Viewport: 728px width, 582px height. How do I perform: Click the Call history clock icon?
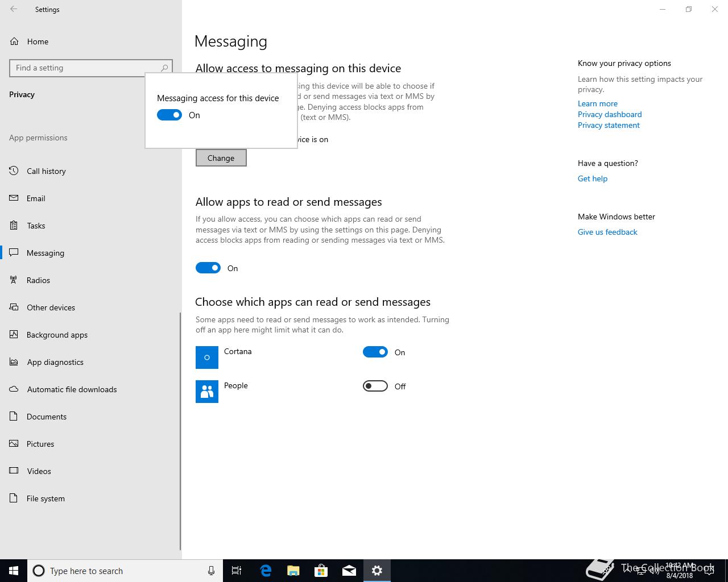click(14, 171)
